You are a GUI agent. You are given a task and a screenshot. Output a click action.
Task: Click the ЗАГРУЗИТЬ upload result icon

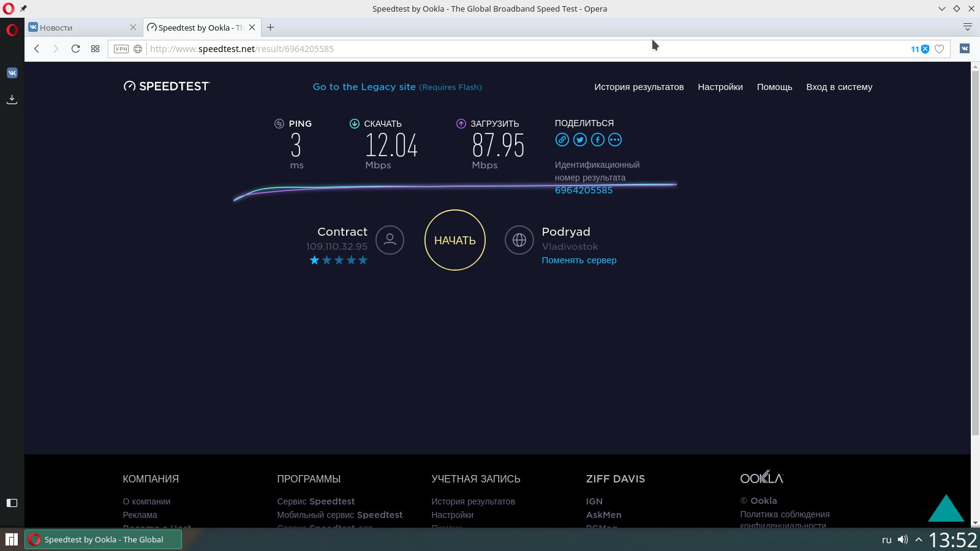pos(461,124)
